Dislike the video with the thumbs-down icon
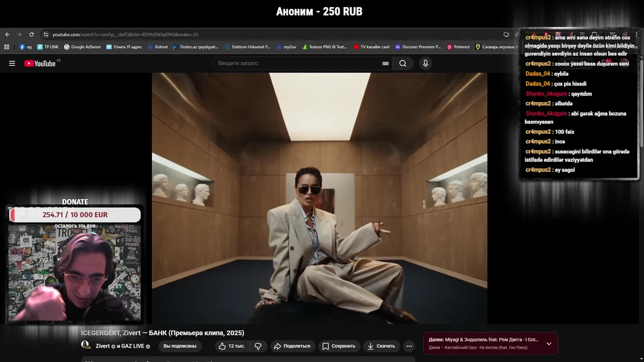 coord(258,346)
